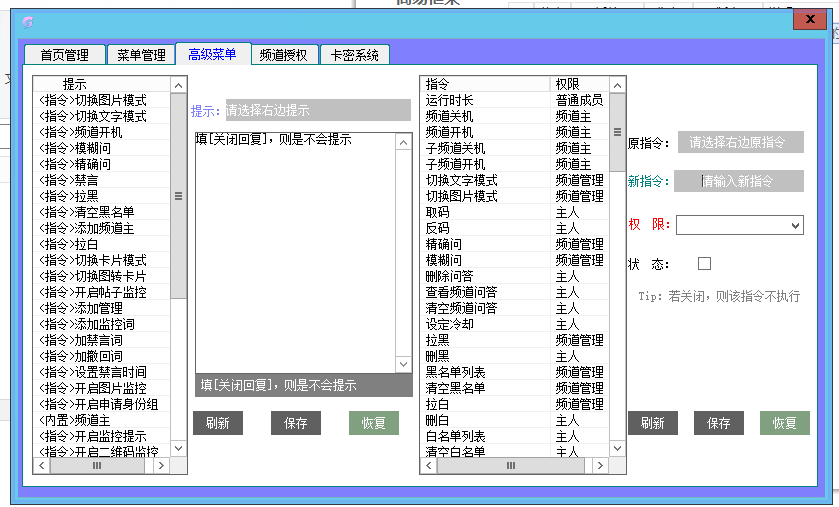Select <指令>模糊问 in 提示 list
Screen dimensions: 839x507
pyautogui.click(x=102, y=148)
